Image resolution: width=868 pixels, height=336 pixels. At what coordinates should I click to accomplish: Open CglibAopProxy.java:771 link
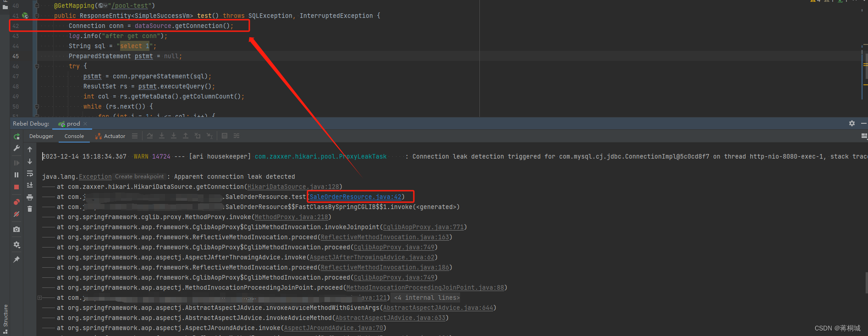[423, 227]
